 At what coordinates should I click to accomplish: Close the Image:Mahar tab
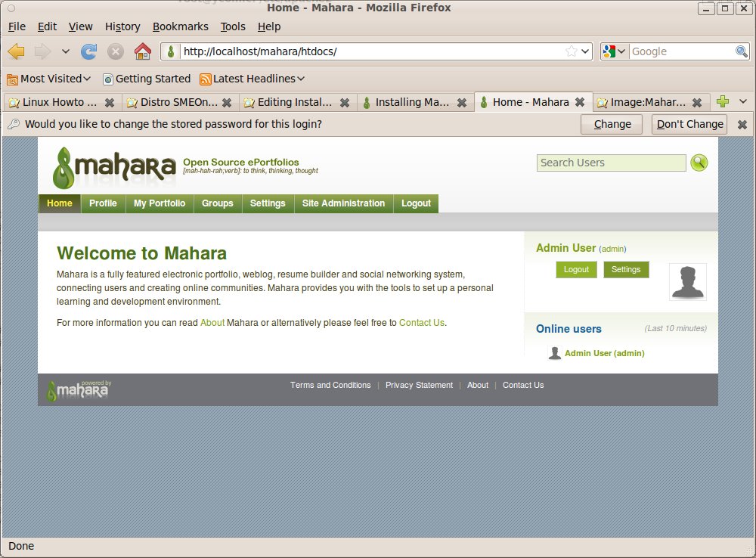(697, 103)
